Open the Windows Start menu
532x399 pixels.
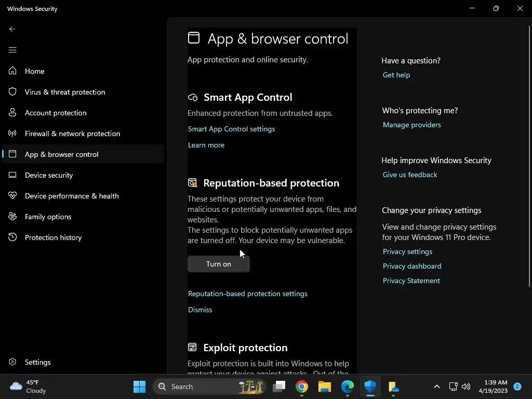click(139, 387)
